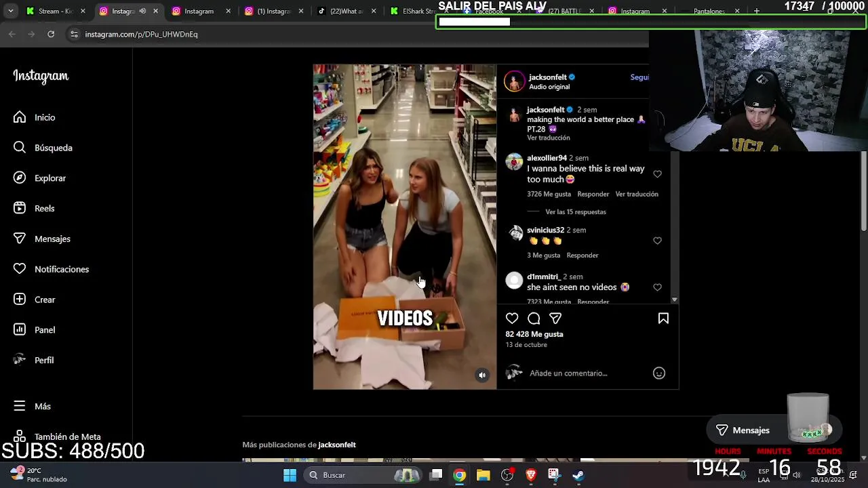The width and height of the screenshot is (868, 488).
Task: Open the emoji picker in the comment box
Action: click(x=658, y=373)
